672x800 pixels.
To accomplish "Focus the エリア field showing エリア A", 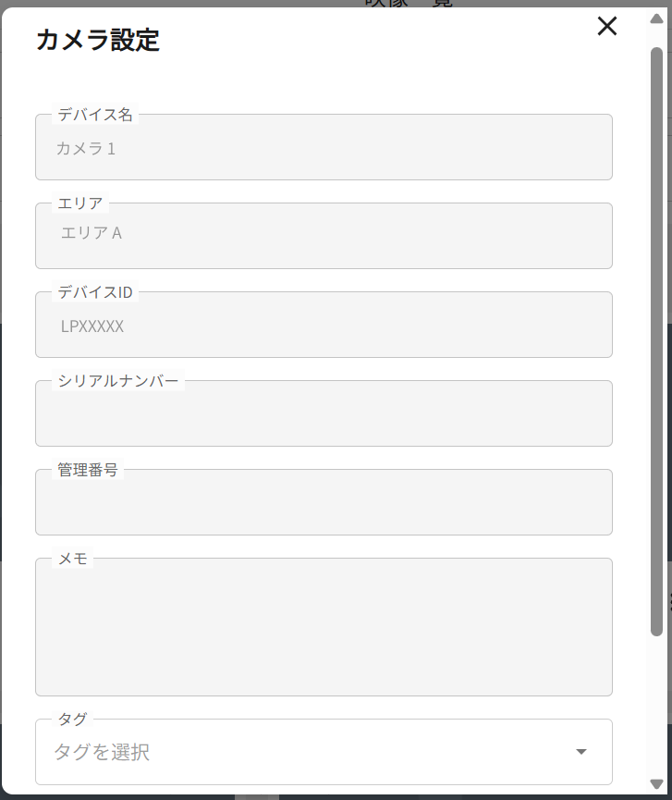I will (324, 236).
